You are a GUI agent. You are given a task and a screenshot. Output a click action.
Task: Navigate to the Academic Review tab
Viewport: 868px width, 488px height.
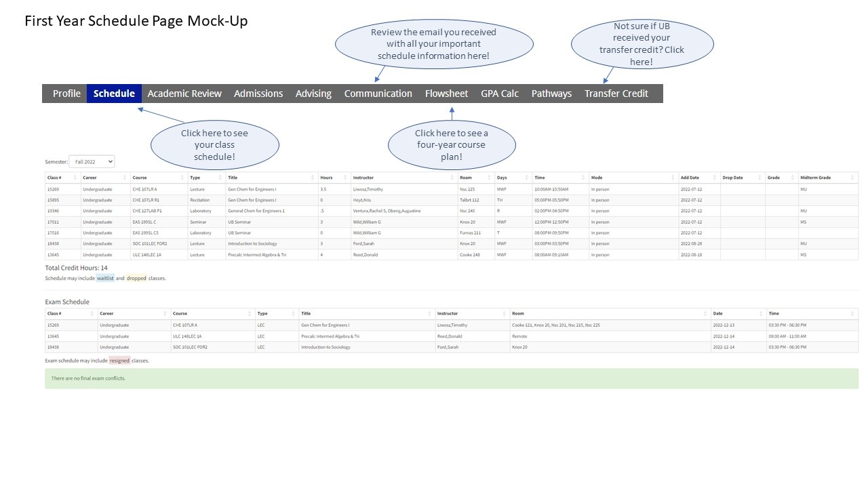coord(184,94)
